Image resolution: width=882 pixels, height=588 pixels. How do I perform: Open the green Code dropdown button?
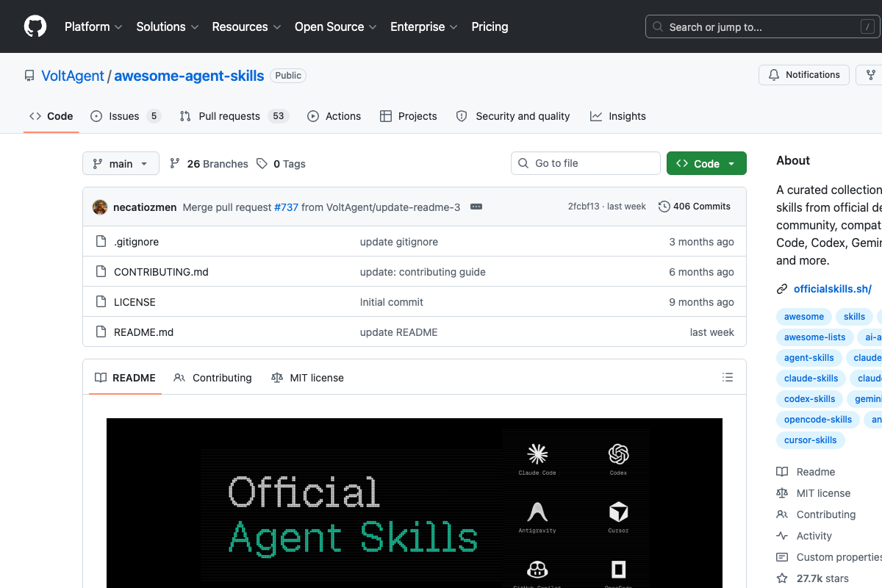click(x=706, y=163)
